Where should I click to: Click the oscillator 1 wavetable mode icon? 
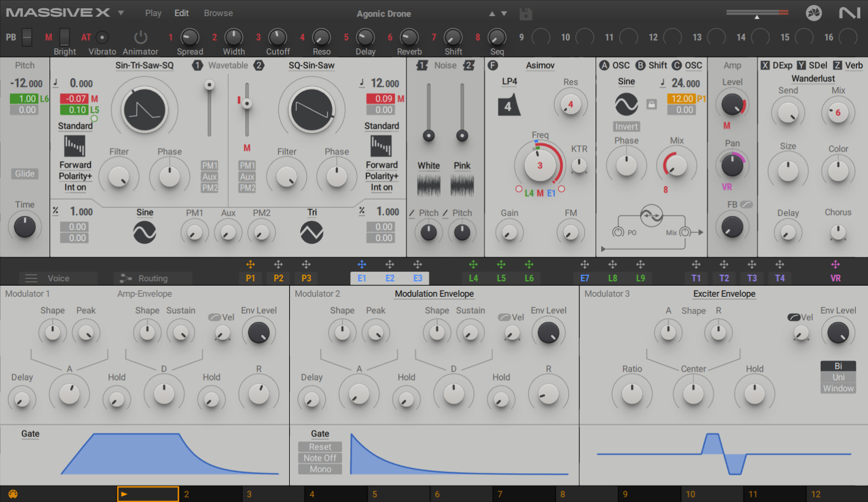(75, 146)
